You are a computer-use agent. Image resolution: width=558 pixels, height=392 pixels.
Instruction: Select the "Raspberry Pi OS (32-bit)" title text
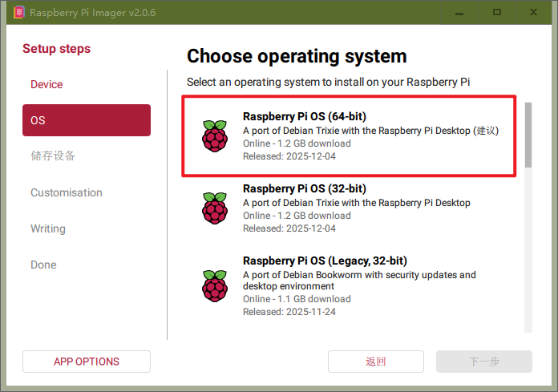tap(304, 188)
